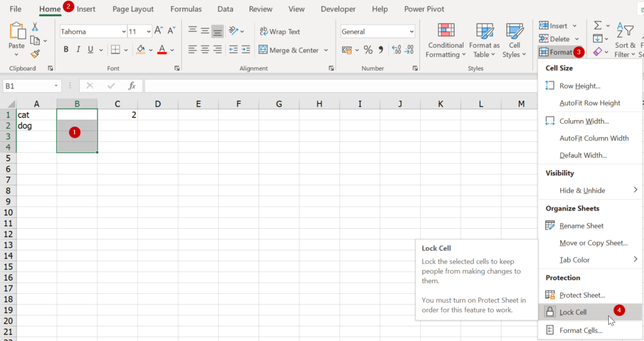
Task: Click the Select All corner triangle
Action: (11, 104)
